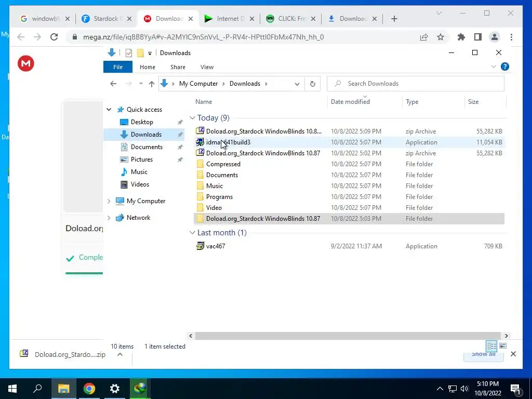Open the Windows Start menu
Viewport: 532px width, 399px height.
(x=12, y=389)
